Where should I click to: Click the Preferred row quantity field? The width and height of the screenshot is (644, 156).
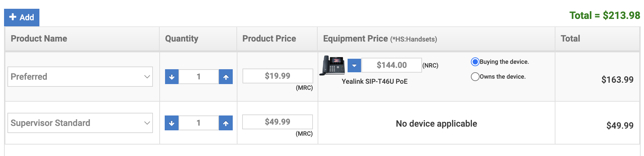(x=199, y=77)
